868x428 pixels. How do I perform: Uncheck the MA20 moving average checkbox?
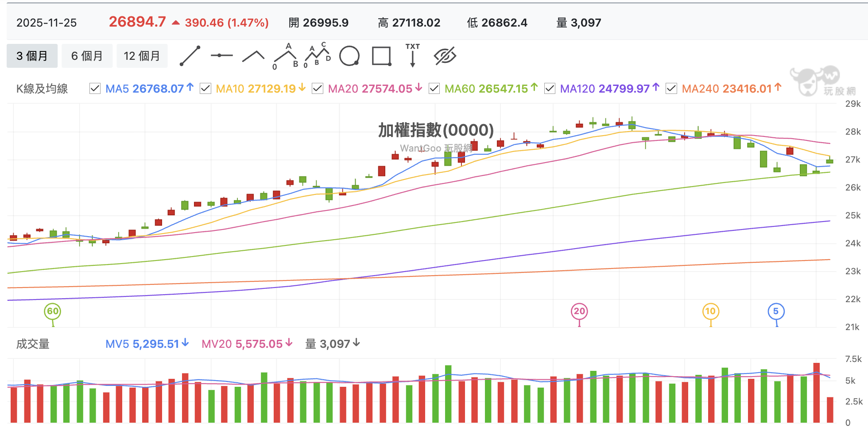(x=318, y=89)
